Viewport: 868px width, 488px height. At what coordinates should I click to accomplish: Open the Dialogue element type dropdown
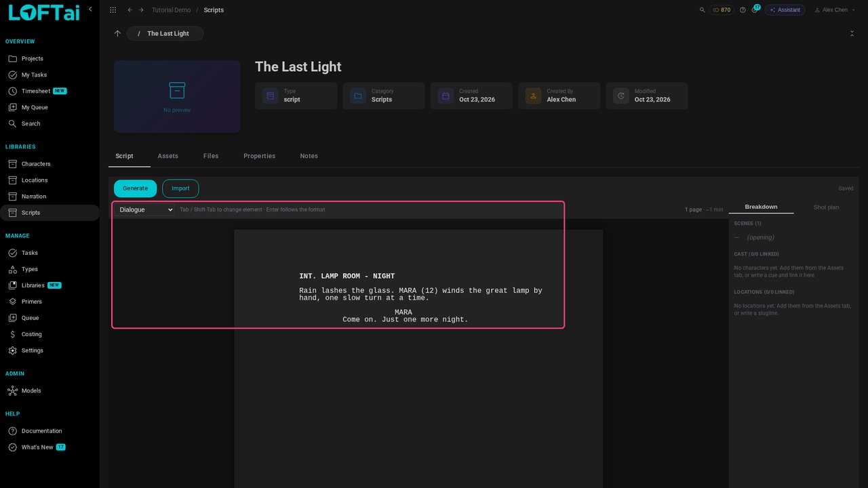tap(144, 210)
